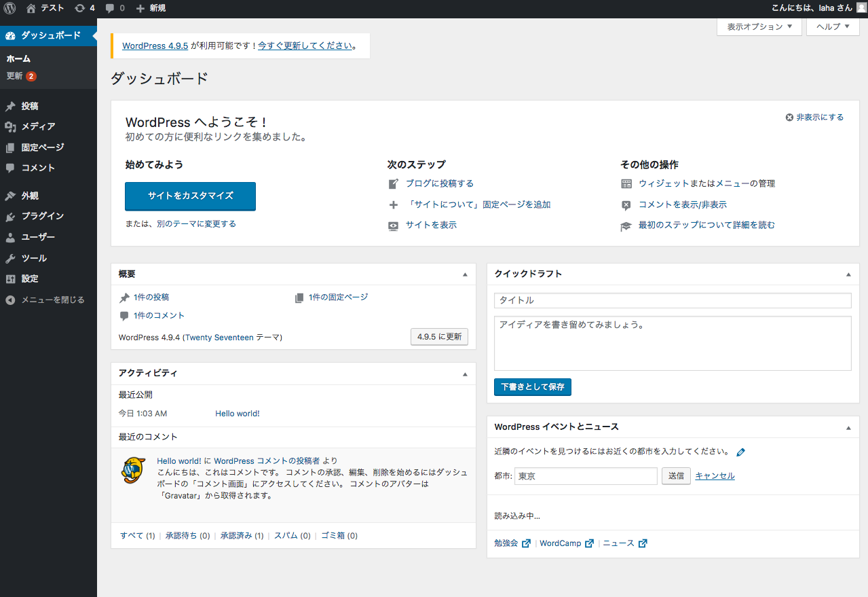Focus the 都市 city input field
The width and height of the screenshot is (868, 597).
tap(586, 476)
